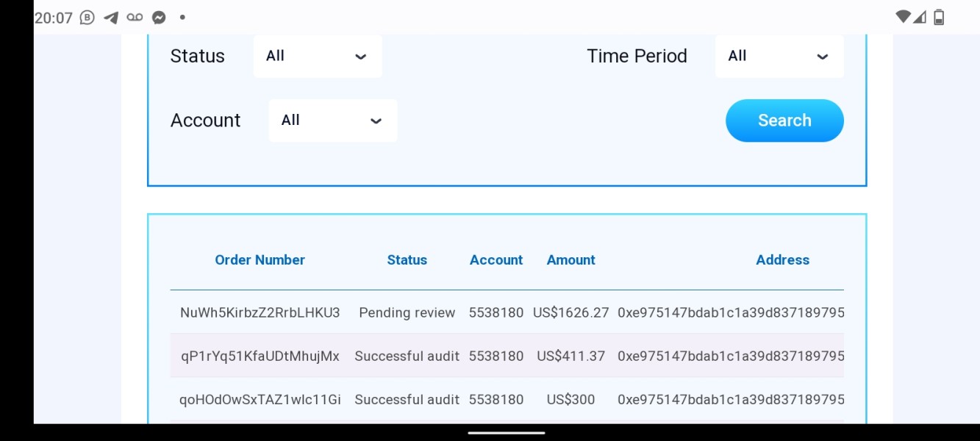Click the Status column header
The image size is (980, 441).
coord(407,260)
